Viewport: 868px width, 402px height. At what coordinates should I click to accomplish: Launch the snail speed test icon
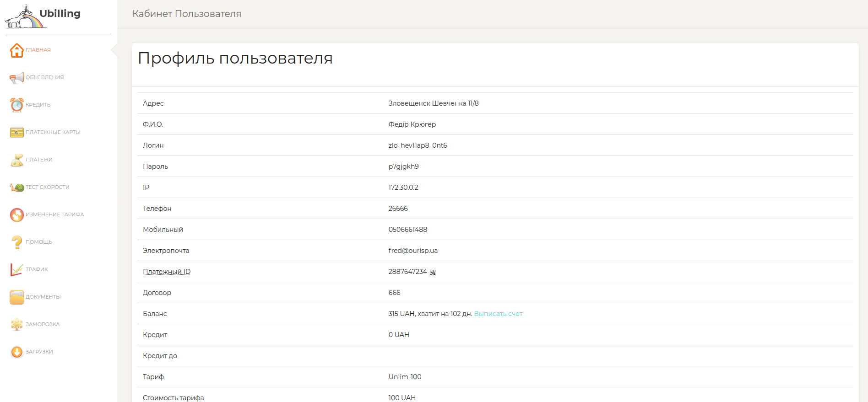click(x=17, y=188)
